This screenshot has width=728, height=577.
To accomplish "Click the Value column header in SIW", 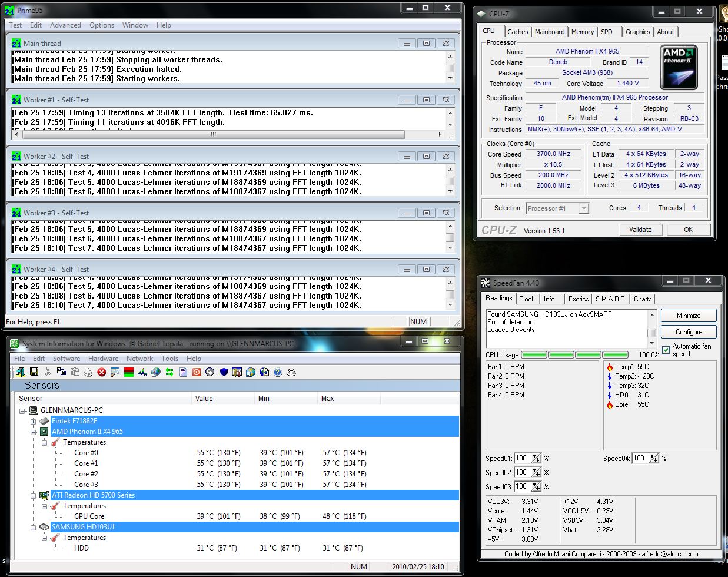I will coord(223,399).
